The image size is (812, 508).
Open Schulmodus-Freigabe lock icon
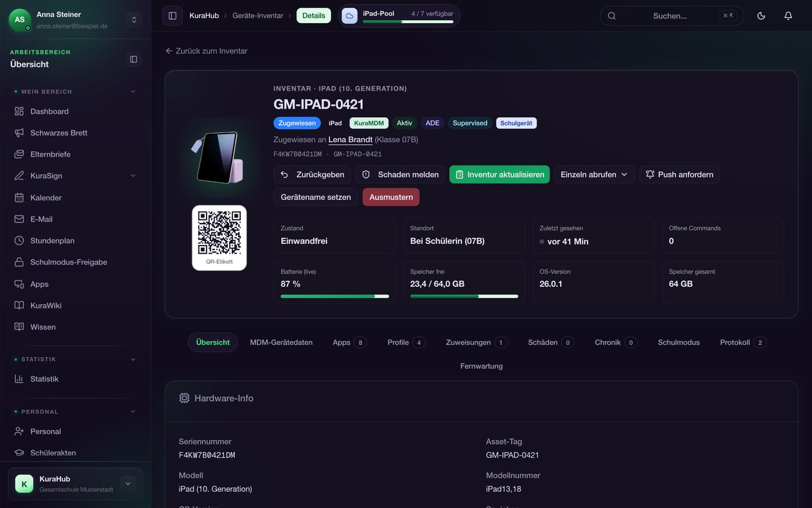(x=19, y=262)
